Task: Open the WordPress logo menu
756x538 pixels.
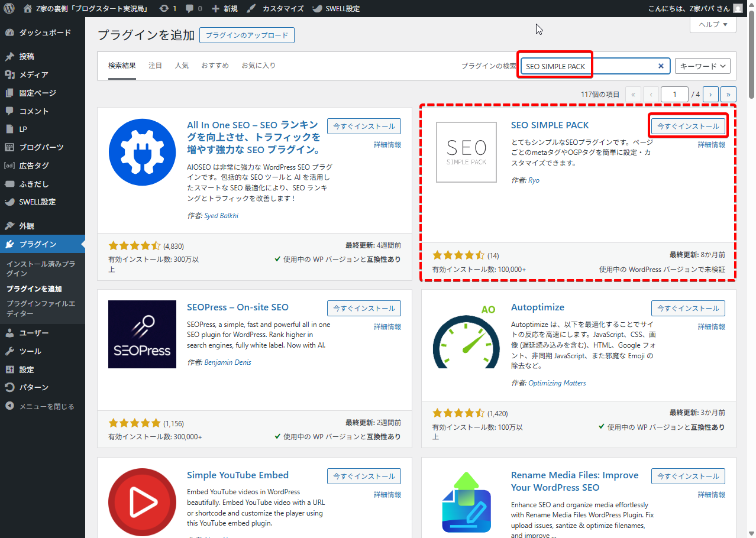Action: 9,9
